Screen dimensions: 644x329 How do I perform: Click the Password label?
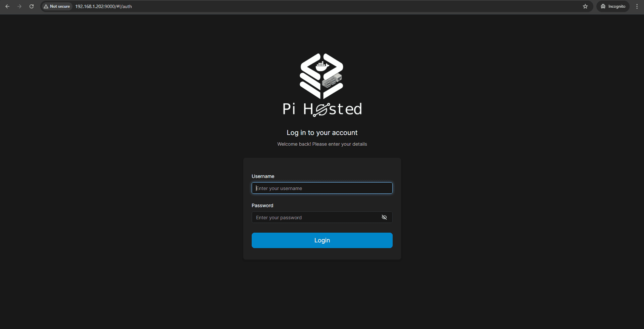pyautogui.click(x=262, y=205)
